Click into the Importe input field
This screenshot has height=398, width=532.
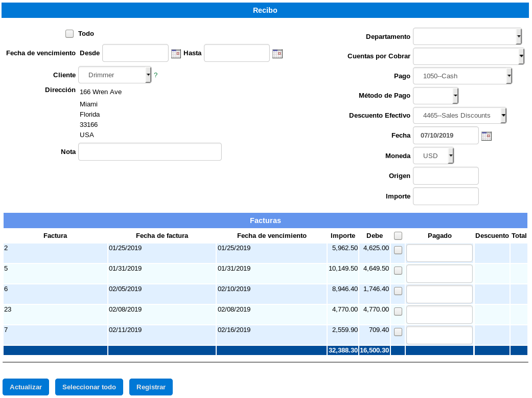[446, 196]
